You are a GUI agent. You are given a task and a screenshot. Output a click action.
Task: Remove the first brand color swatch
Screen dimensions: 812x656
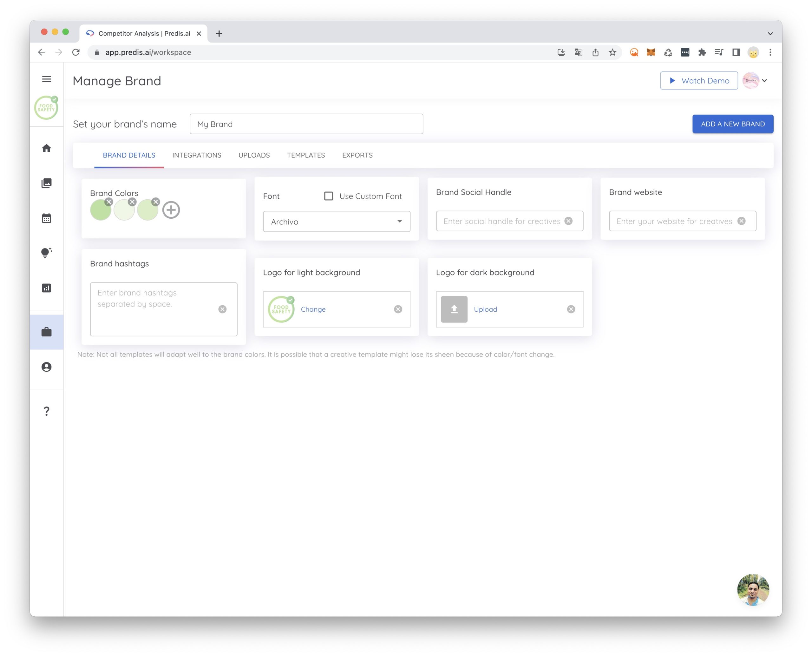(x=109, y=202)
